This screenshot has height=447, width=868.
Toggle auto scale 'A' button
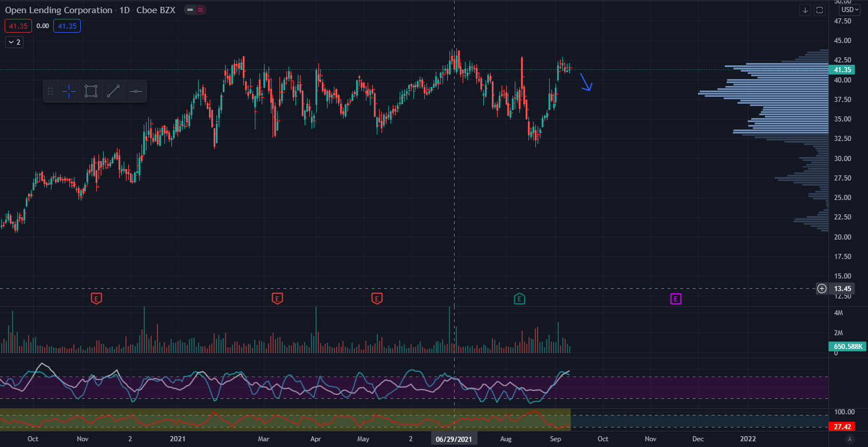[x=850, y=439]
